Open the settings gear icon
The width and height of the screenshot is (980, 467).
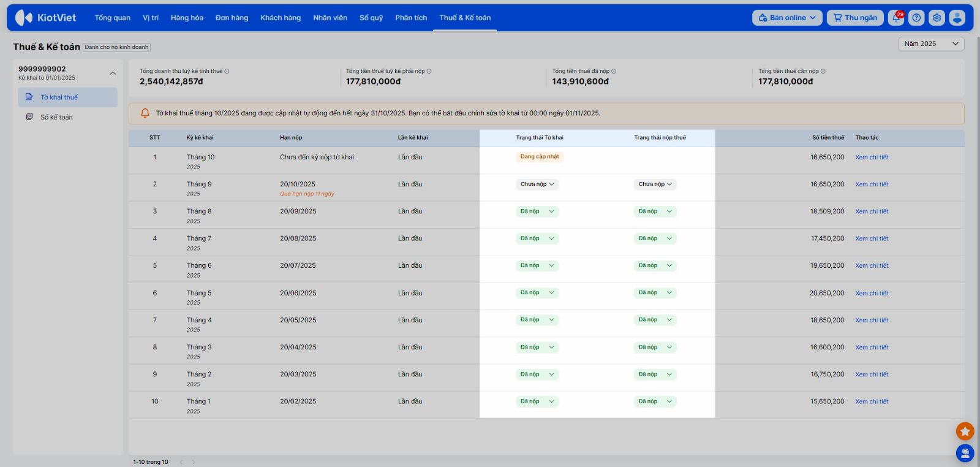937,18
